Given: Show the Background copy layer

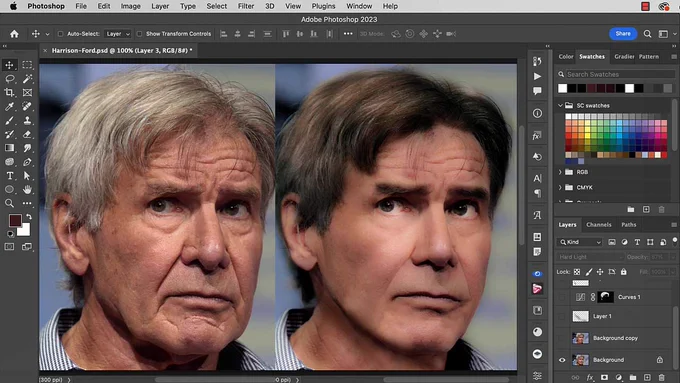Looking at the screenshot, I should click(562, 338).
